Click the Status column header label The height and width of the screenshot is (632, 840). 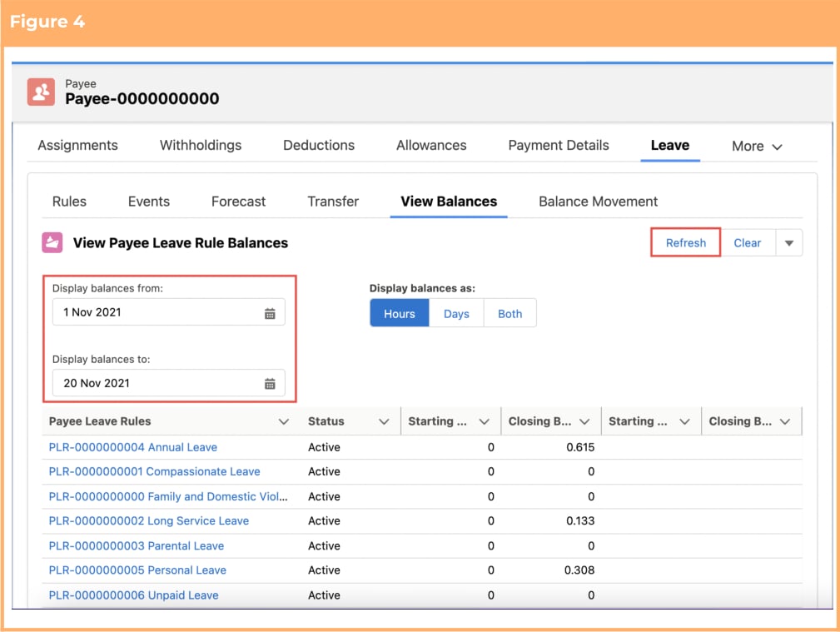click(326, 422)
